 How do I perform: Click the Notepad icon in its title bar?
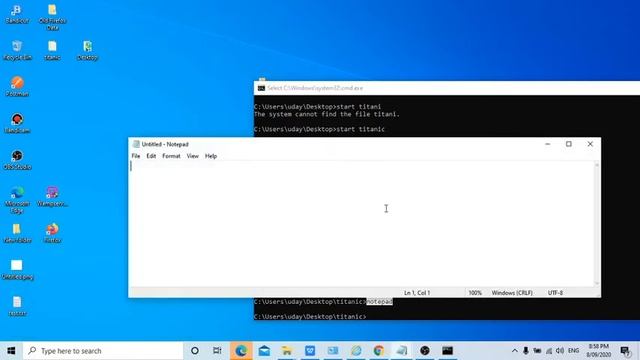136,144
